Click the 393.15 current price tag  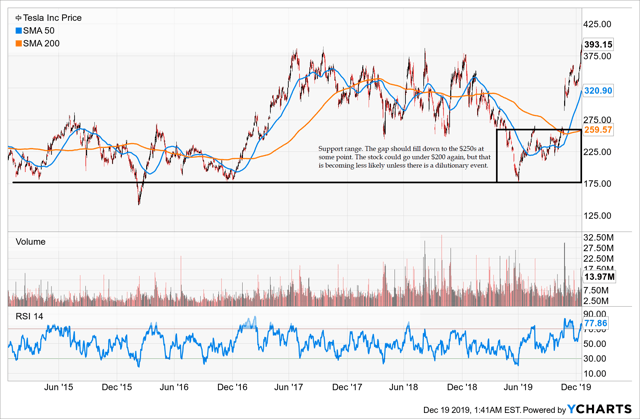click(598, 44)
